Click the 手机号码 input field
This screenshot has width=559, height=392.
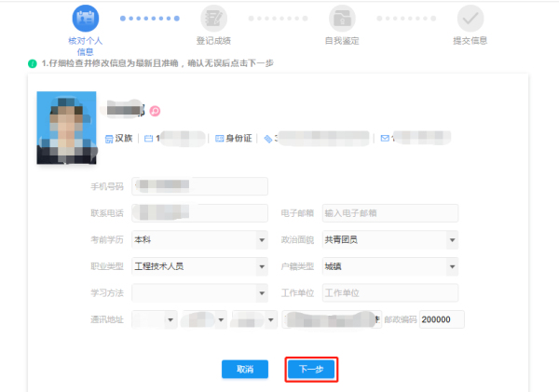199,186
